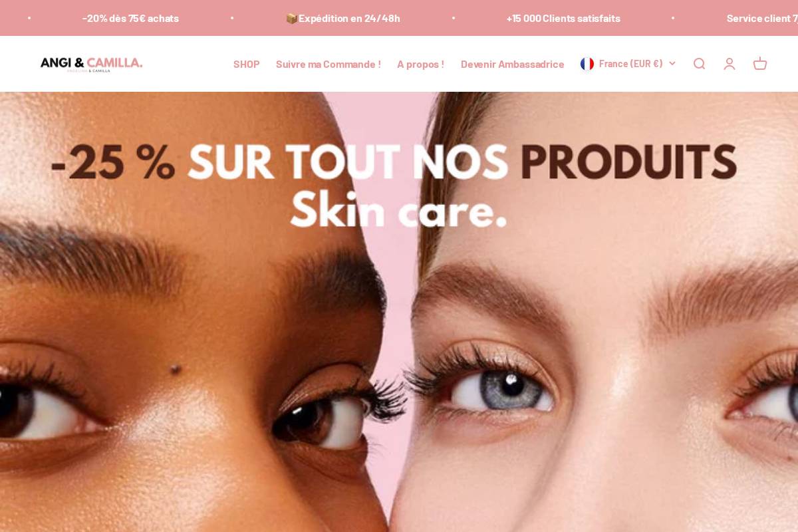Open the SHOP menu
798x532 pixels.
coord(247,64)
